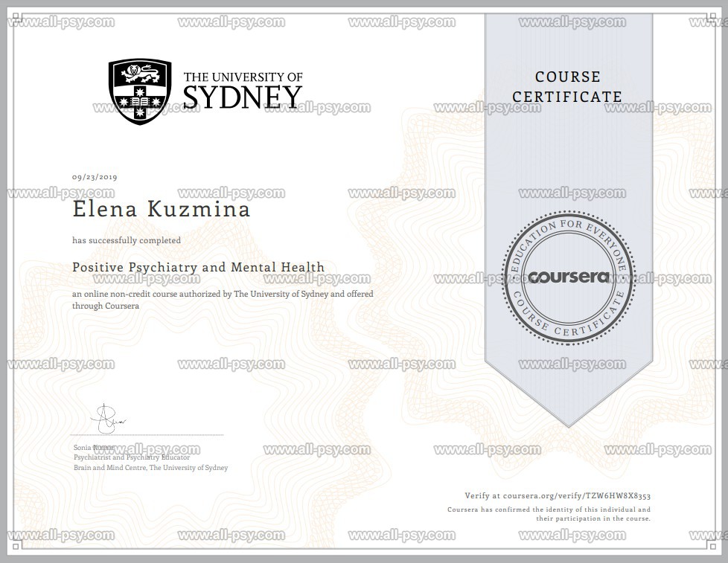
Task: Click 'an online non-credit course authorized' line
Action: tap(223, 294)
